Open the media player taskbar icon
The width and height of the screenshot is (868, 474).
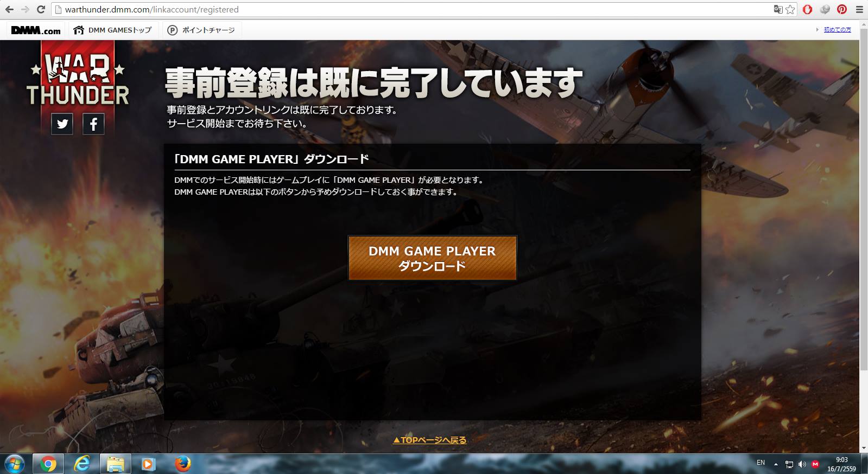[148, 464]
